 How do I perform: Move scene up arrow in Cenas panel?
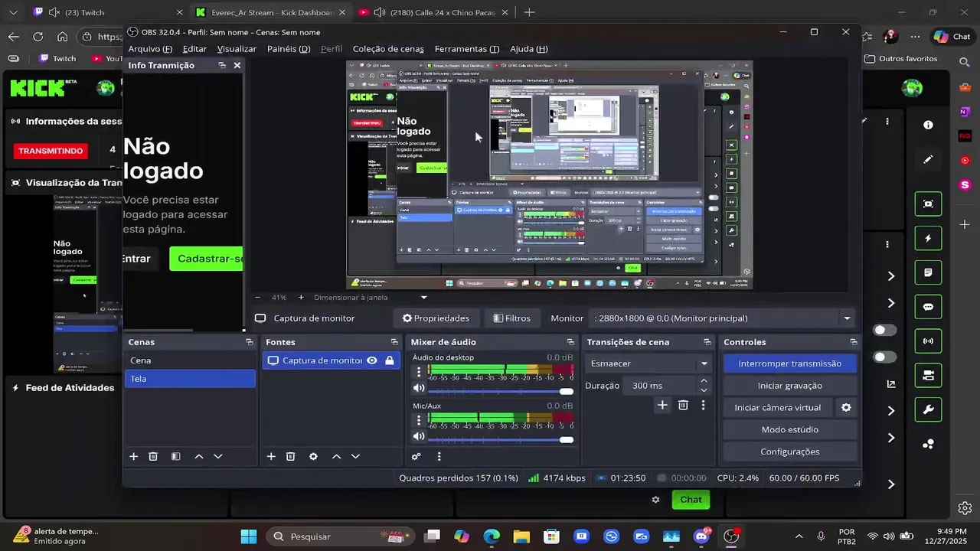pyautogui.click(x=199, y=456)
